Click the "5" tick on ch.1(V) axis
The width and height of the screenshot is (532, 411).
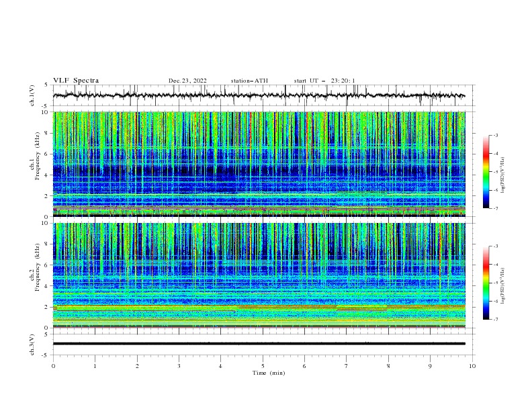coord(46,85)
